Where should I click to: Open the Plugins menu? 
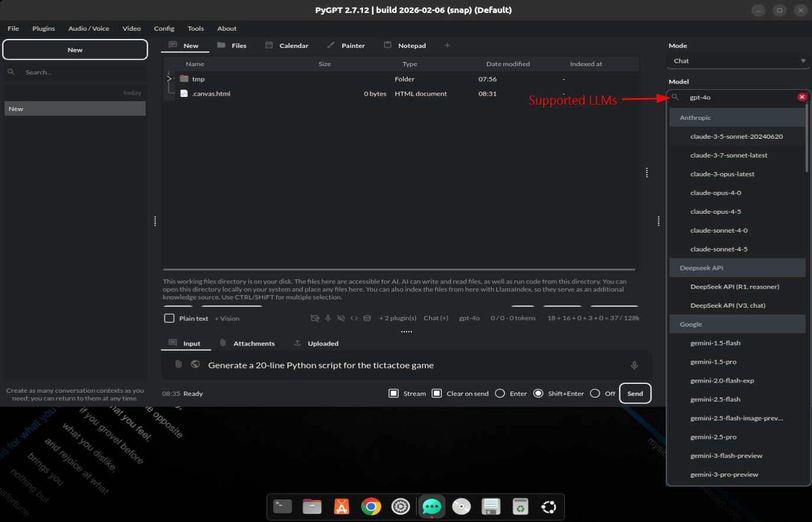click(44, 28)
